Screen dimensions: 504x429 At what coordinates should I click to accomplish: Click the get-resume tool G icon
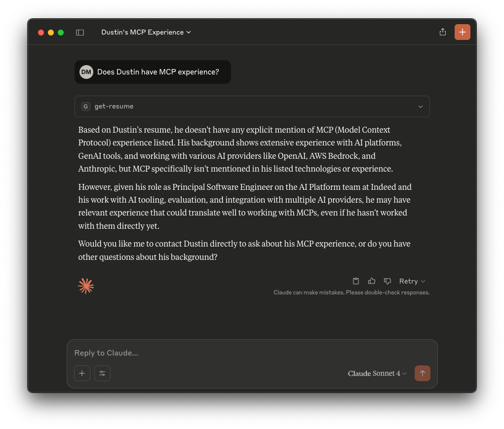86,107
